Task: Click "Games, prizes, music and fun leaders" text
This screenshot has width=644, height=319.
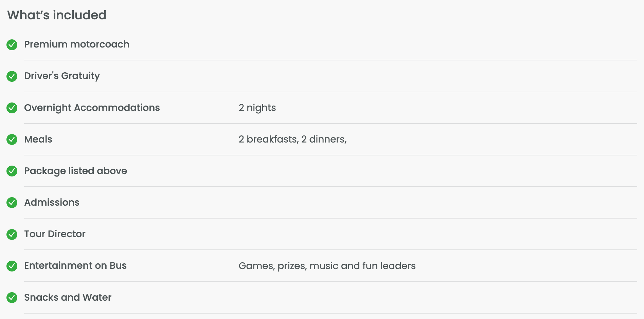Action: [x=327, y=266]
